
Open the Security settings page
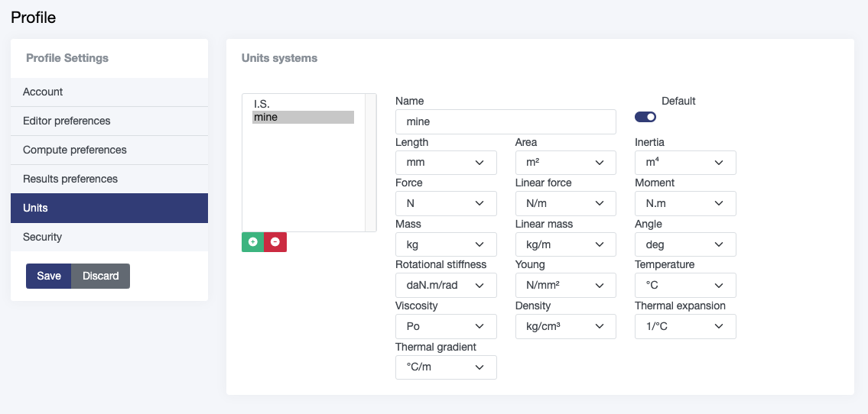109,237
